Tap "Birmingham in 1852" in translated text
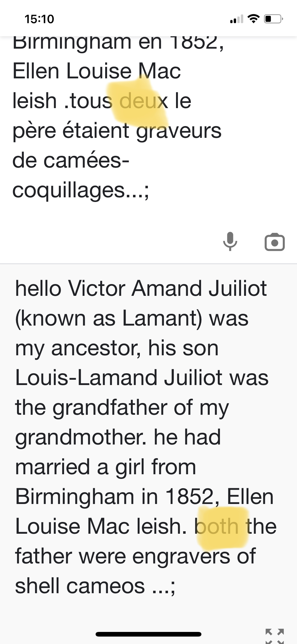This screenshot has width=297, height=644. click(x=114, y=497)
